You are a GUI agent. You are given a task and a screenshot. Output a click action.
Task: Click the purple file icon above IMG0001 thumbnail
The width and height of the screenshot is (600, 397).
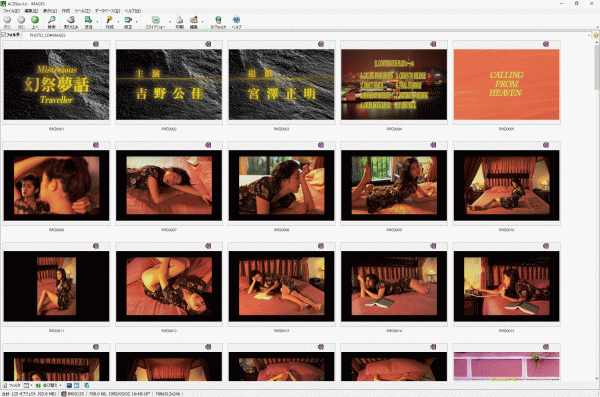(x=96, y=44)
